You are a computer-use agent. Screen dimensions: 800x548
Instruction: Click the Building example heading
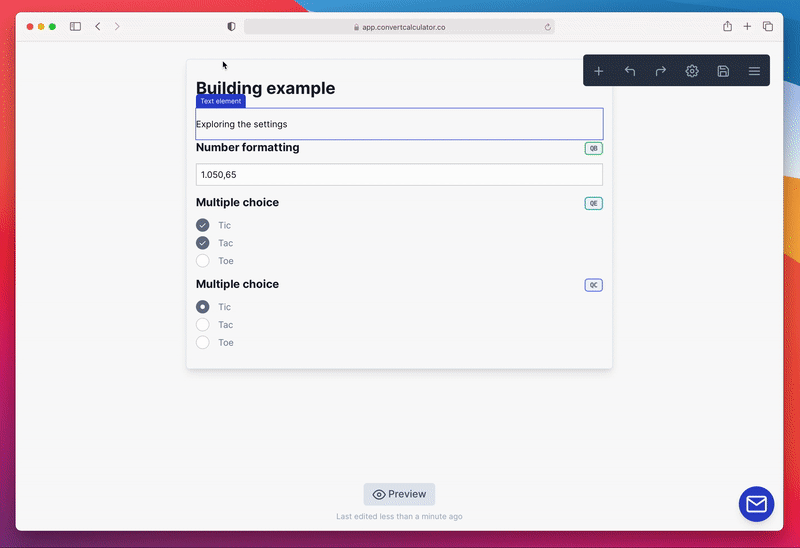coord(265,88)
